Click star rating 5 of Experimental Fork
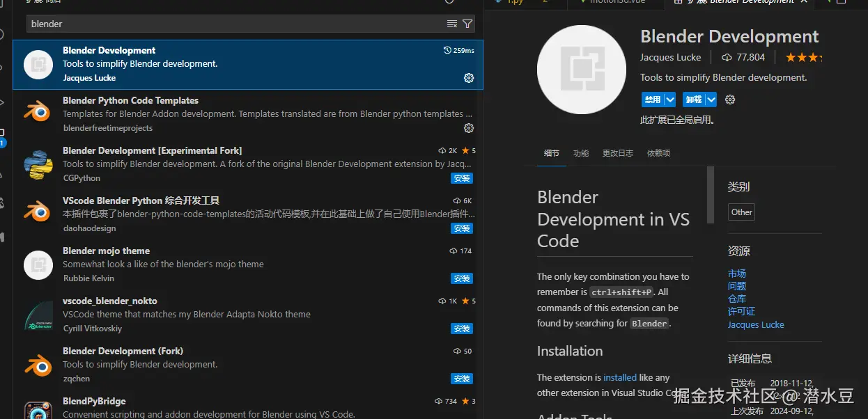 point(468,151)
